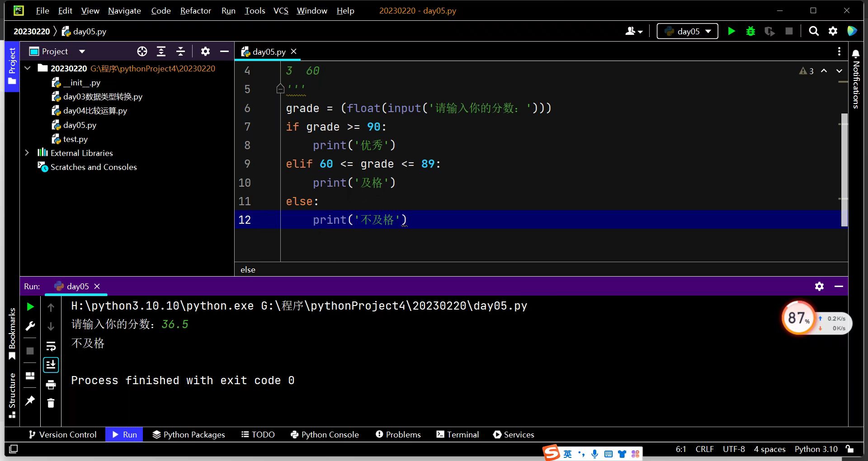This screenshot has height=461, width=868.
Task: Click the editor vertical scrollbar thumb
Action: click(x=844, y=169)
